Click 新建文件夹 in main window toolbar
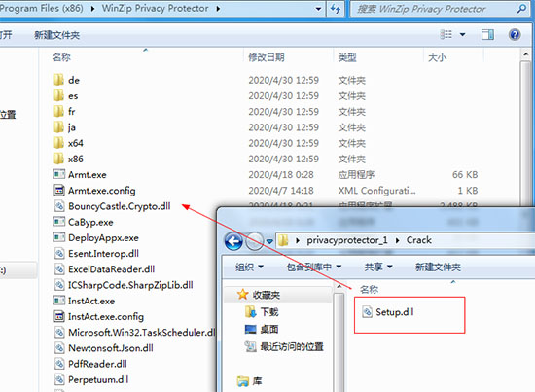 click(x=57, y=35)
